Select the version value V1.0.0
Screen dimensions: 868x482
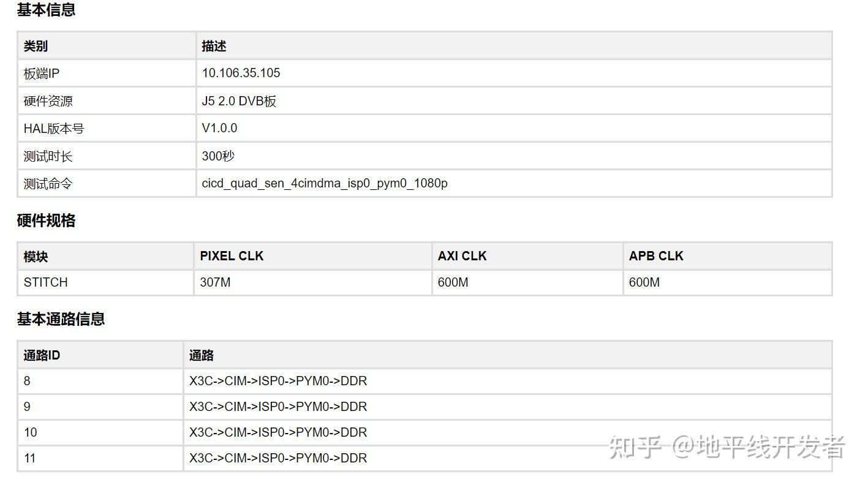219,128
